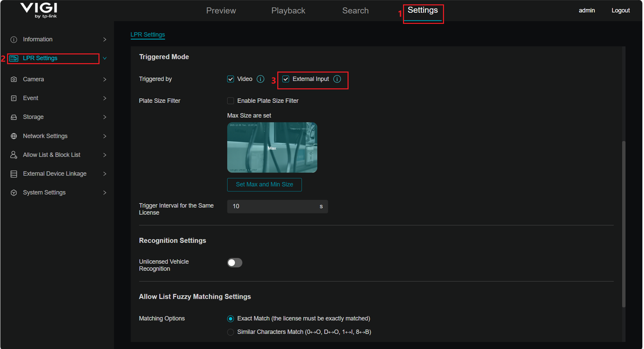644x349 pixels.
Task: Click Logout in the top bar
Action: tap(620, 10)
